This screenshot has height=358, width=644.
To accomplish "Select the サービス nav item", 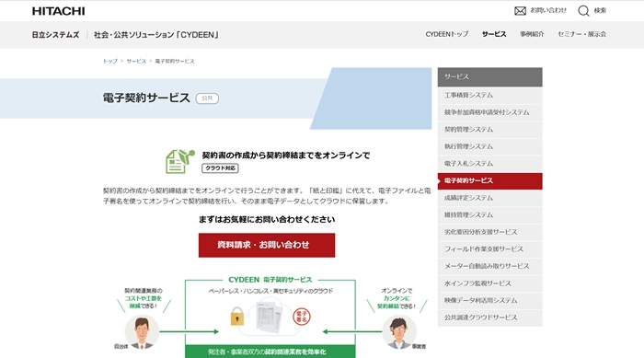I will click(x=494, y=34).
